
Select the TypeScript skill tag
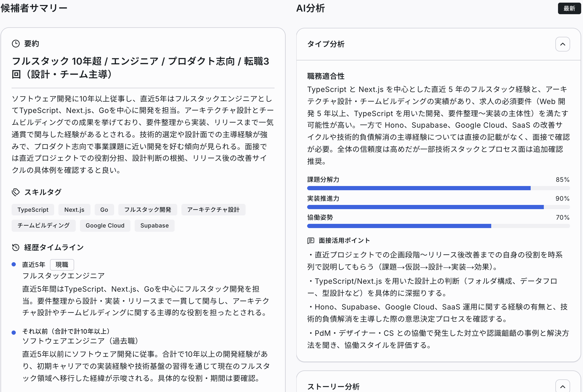pos(33,210)
